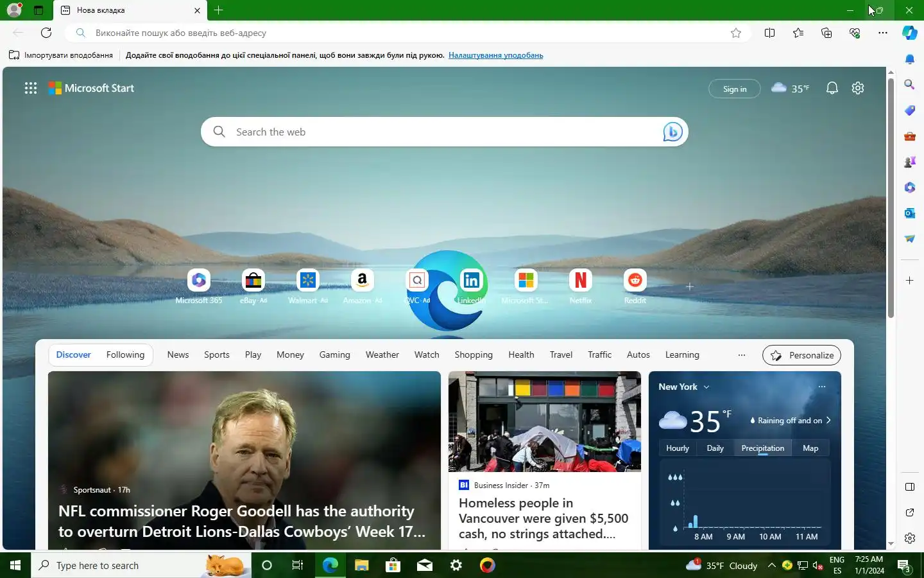The height and width of the screenshot is (578, 924).
Task: Add a new quick link site
Action: click(x=690, y=286)
